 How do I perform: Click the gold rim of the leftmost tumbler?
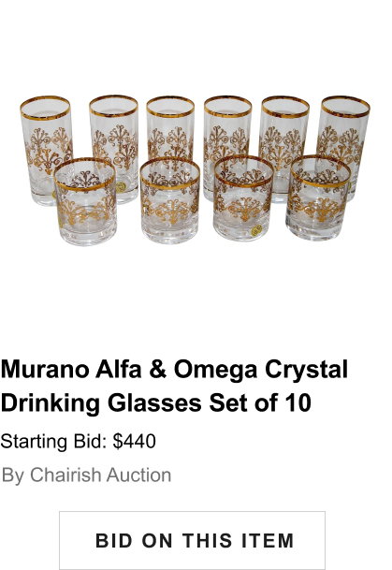85,174
